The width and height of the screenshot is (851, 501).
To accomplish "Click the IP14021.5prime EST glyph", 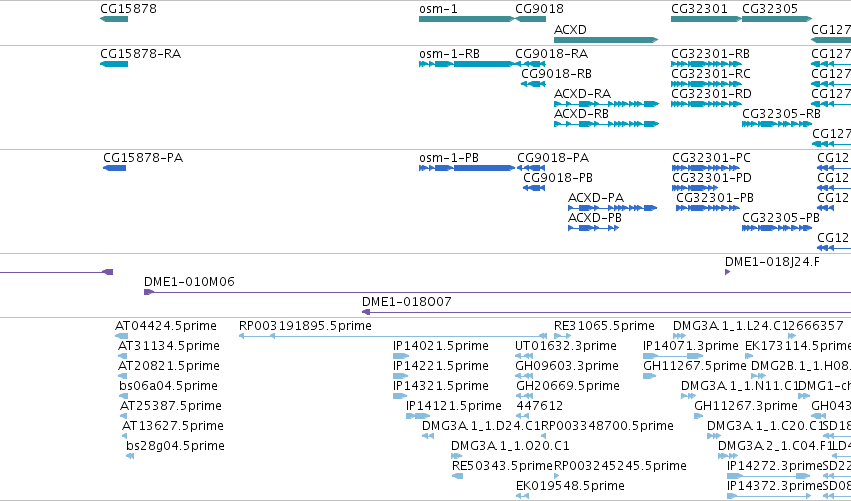I will point(401,356).
